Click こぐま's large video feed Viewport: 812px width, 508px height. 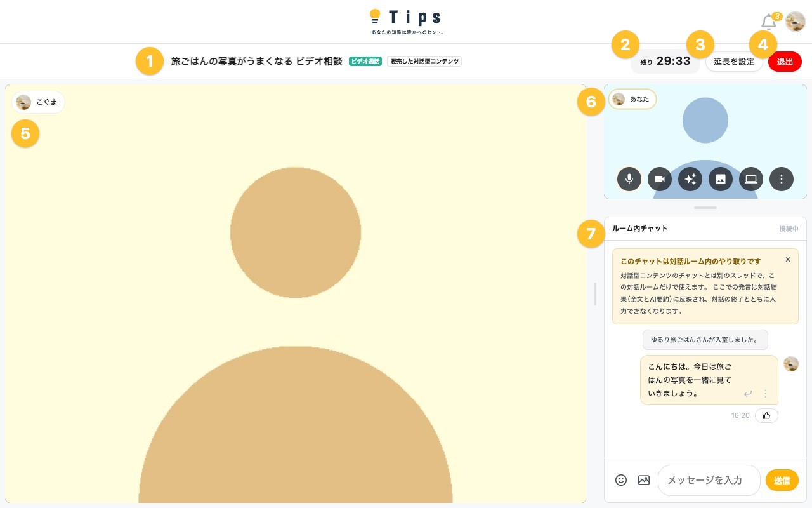296,293
